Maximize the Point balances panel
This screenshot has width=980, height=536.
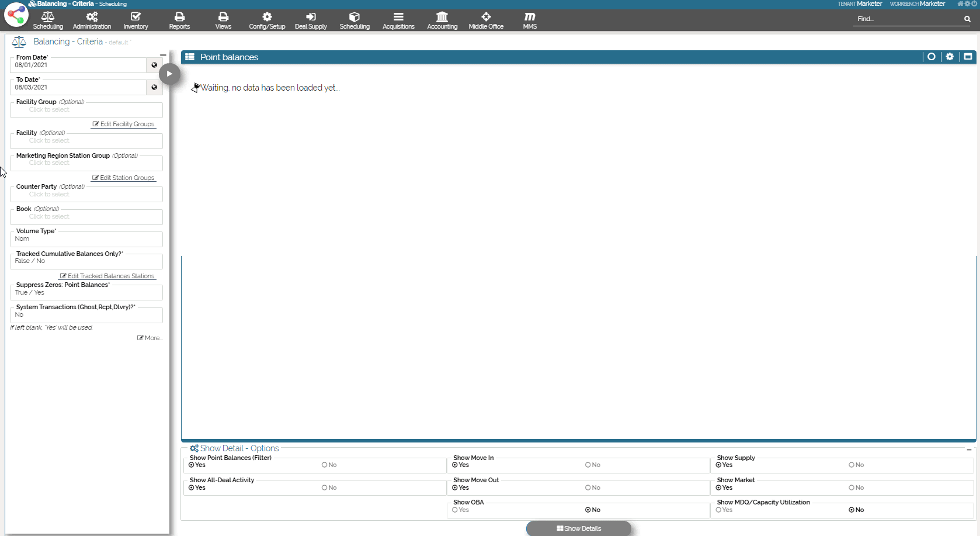[x=968, y=57]
